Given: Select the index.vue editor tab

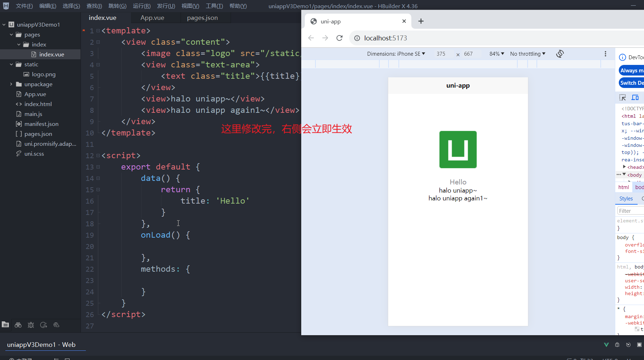Looking at the screenshot, I should [x=103, y=18].
